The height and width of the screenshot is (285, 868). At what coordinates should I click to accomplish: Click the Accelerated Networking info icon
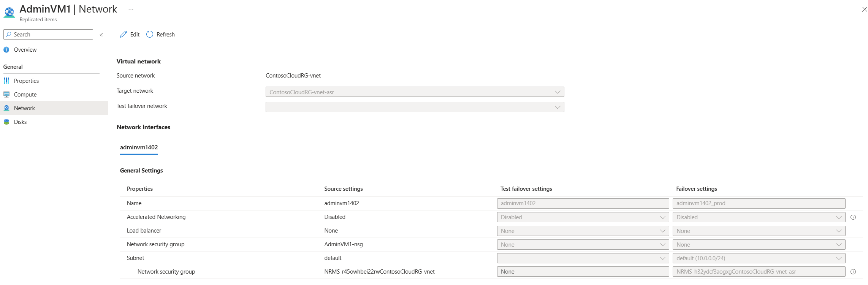(853, 217)
